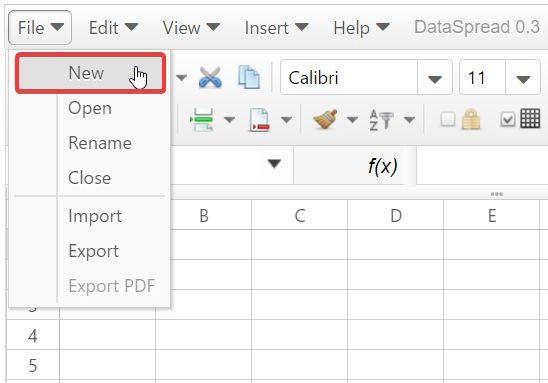Expand the Calibri font dropdown
The width and height of the screenshot is (548, 383).
435,78
